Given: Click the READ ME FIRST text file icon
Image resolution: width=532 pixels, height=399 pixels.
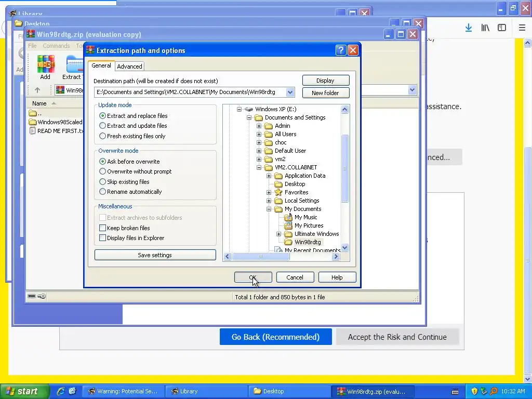Looking at the screenshot, I should [x=33, y=130].
